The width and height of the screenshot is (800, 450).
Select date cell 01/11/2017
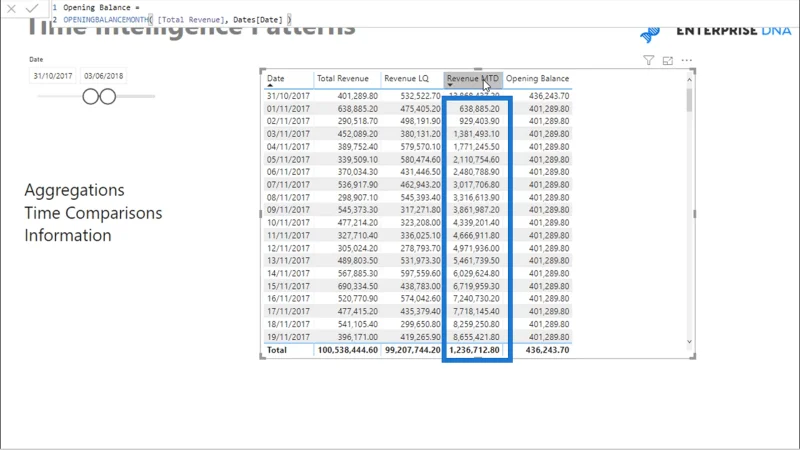(x=288, y=109)
